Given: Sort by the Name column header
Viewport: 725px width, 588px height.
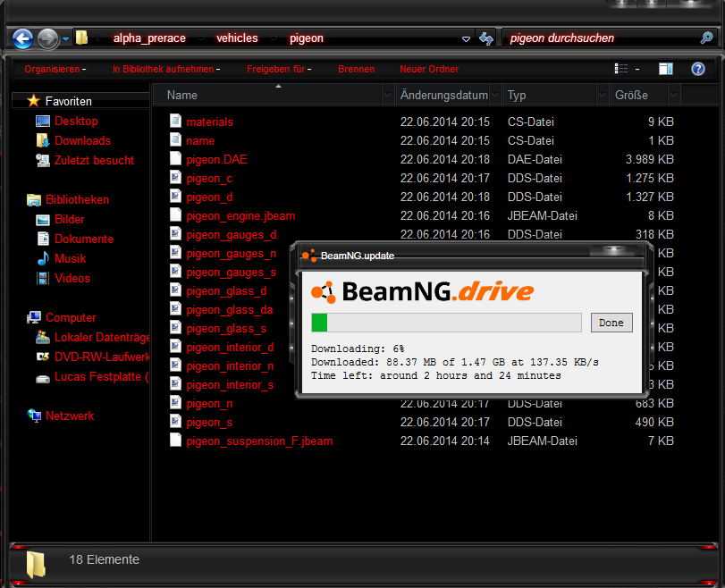Looking at the screenshot, I should click(x=268, y=95).
